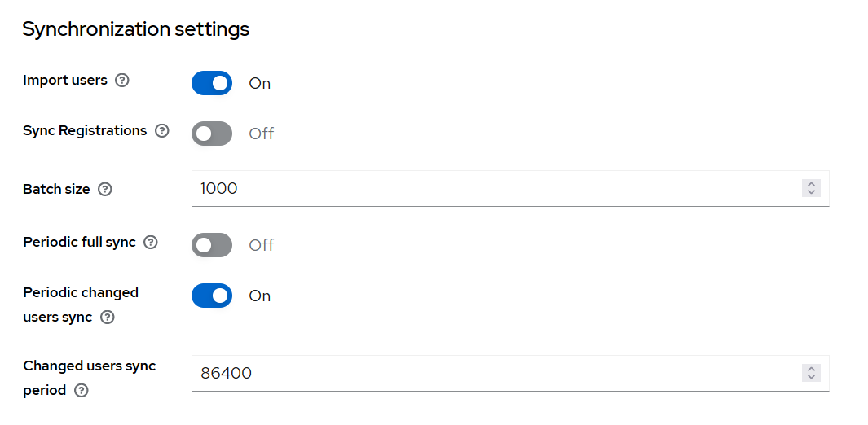Show help for Periodic full sync
The height and width of the screenshot is (425, 868).
151,243
